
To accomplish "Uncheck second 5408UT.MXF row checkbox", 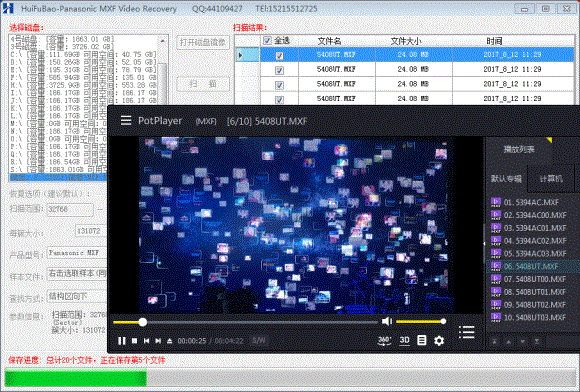I will coord(279,70).
